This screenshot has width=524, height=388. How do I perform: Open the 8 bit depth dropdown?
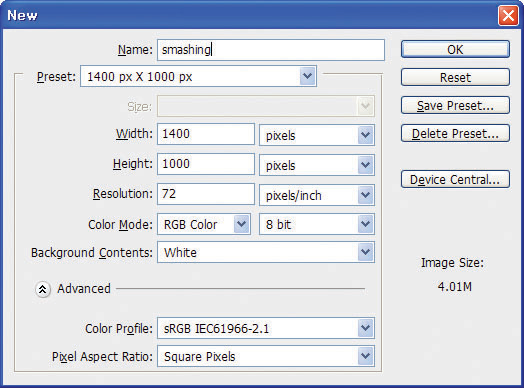click(317, 224)
